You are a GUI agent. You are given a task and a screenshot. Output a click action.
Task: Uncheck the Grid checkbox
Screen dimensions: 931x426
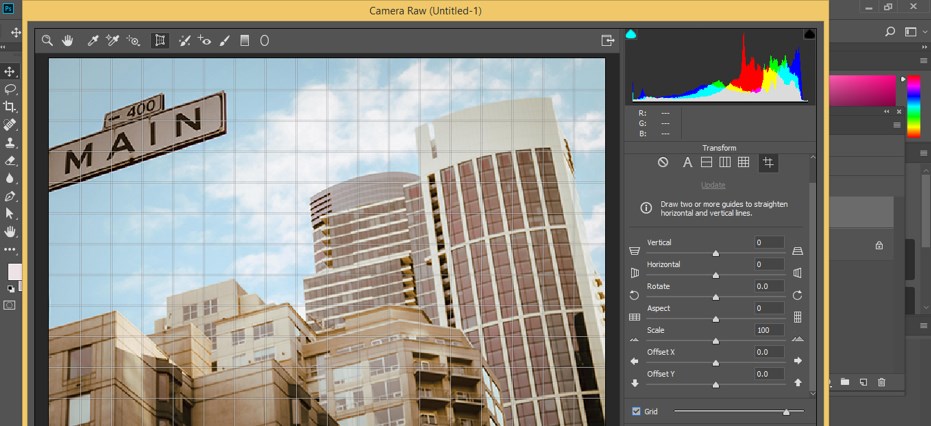coord(636,411)
